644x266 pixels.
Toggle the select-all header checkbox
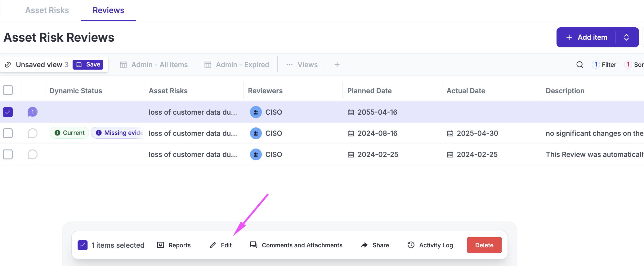[x=8, y=90]
